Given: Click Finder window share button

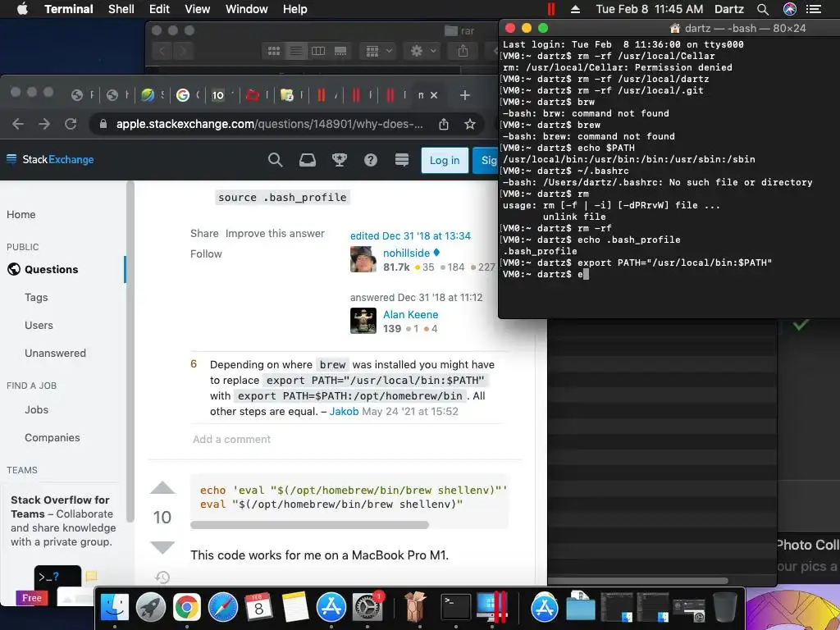Looking at the screenshot, I should pos(463,51).
